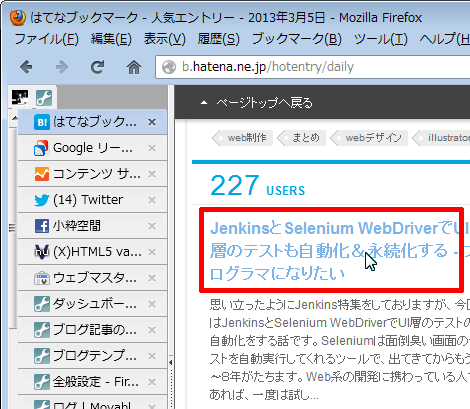
Task: Switch to the 小粋空間 vertical tab
Action: tap(92, 226)
